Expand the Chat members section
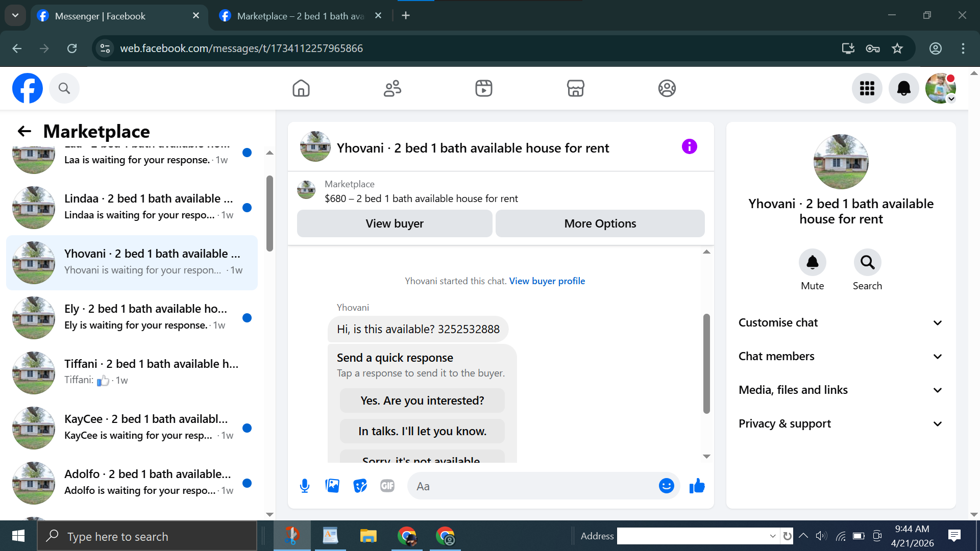 coord(841,357)
